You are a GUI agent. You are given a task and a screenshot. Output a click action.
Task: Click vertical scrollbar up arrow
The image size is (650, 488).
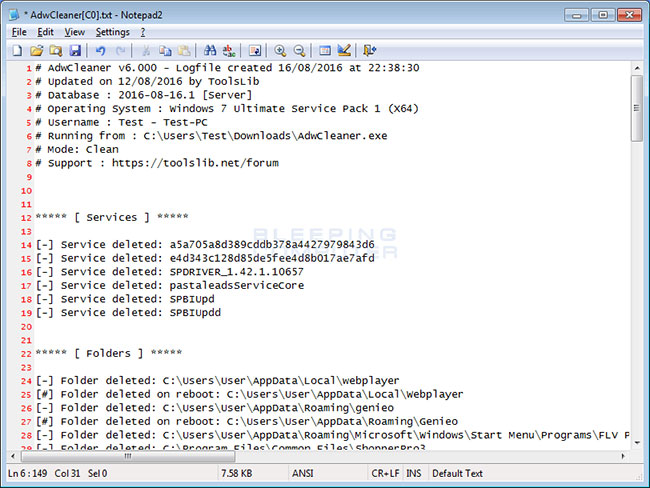tap(637, 68)
